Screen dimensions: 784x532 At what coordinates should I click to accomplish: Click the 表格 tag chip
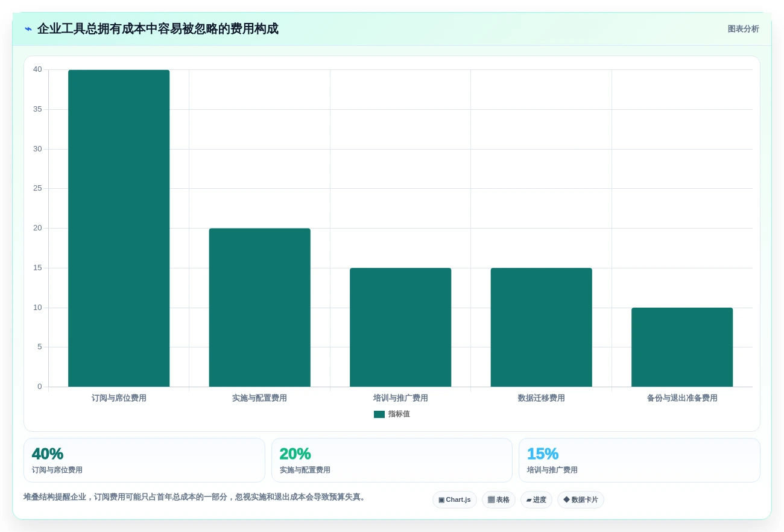(x=499, y=500)
